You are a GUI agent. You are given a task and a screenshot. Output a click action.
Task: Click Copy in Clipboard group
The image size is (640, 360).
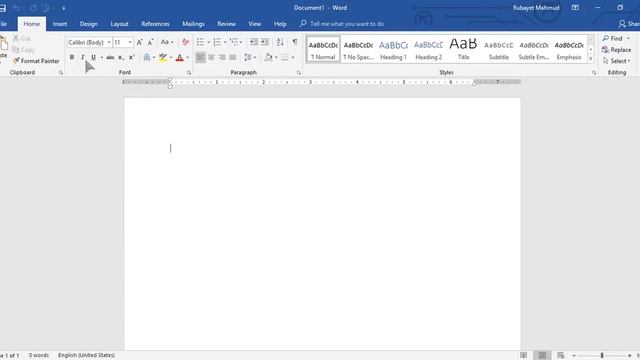point(23,50)
